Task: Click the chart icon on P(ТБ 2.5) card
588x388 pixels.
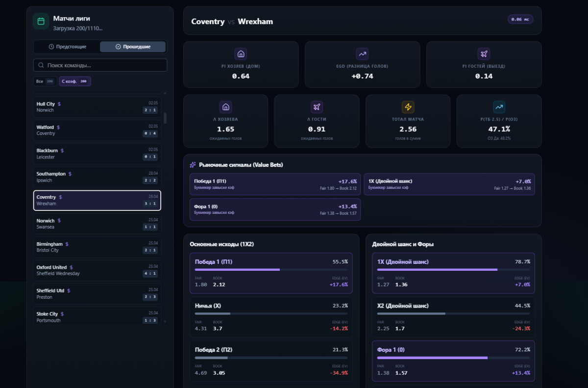Action: [499, 107]
